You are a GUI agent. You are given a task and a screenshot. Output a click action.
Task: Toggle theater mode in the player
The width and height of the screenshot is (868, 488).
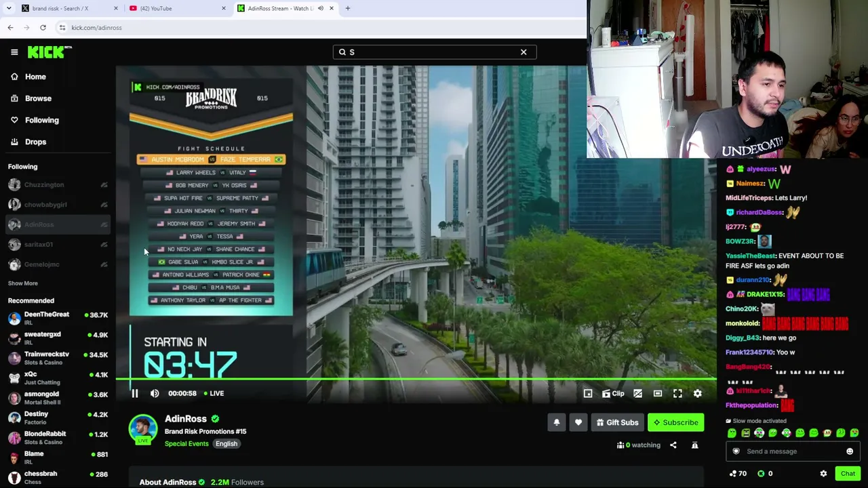pyautogui.click(x=657, y=393)
